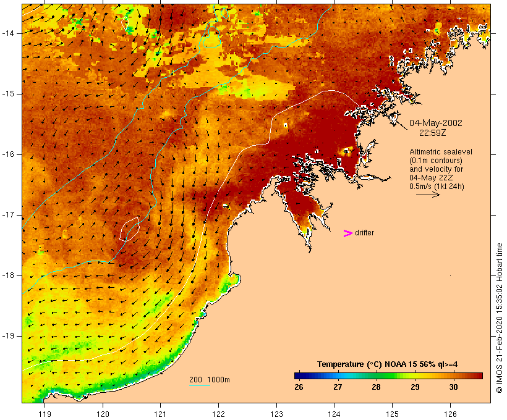
Task: Click the 'and velocity for' caption line
Action: (436, 169)
